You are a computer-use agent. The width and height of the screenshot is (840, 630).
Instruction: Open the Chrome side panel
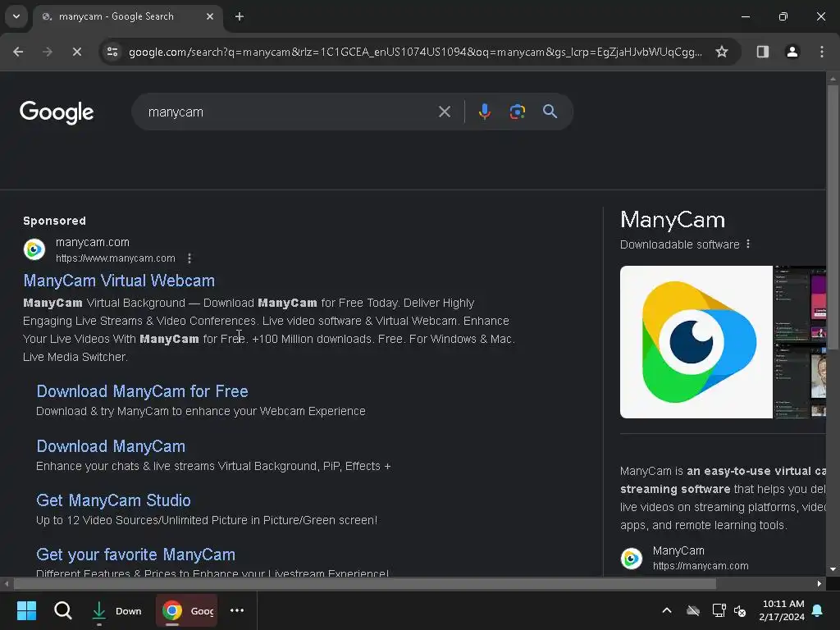pos(762,52)
